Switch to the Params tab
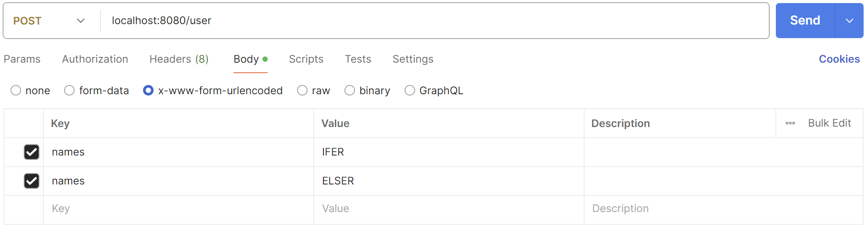This screenshot has width=868, height=230. [22, 59]
